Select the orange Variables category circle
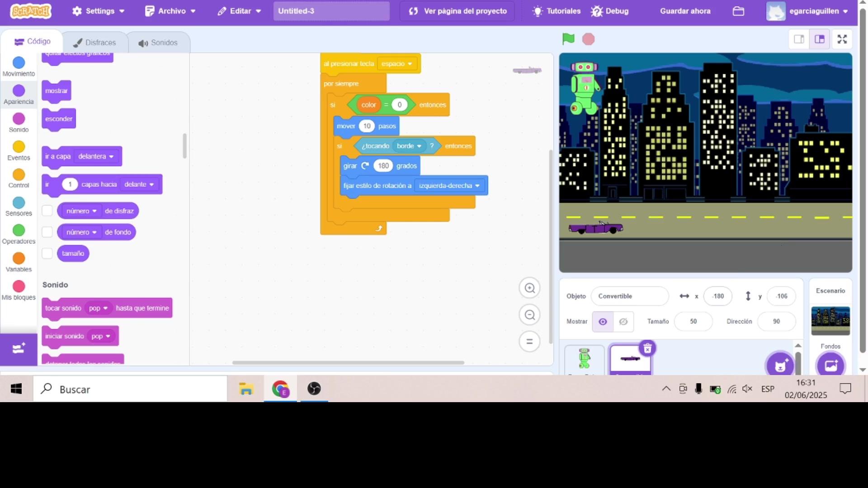Viewport: 868px width, 488px height. pyautogui.click(x=19, y=258)
